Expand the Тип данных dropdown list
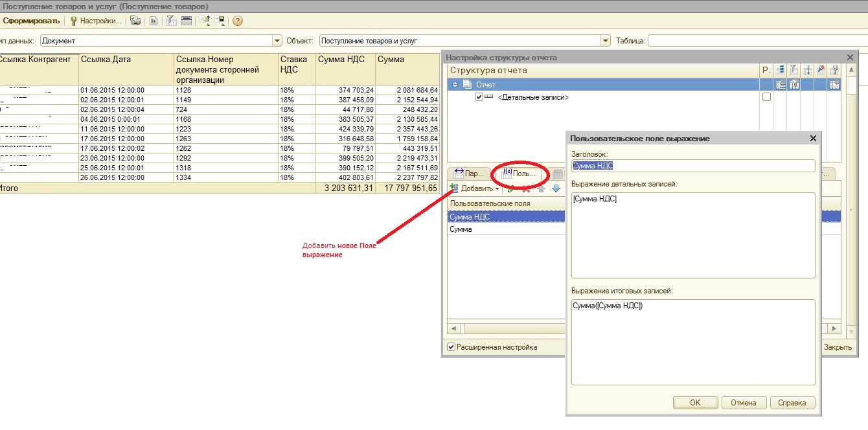868x430 pixels. coord(277,41)
